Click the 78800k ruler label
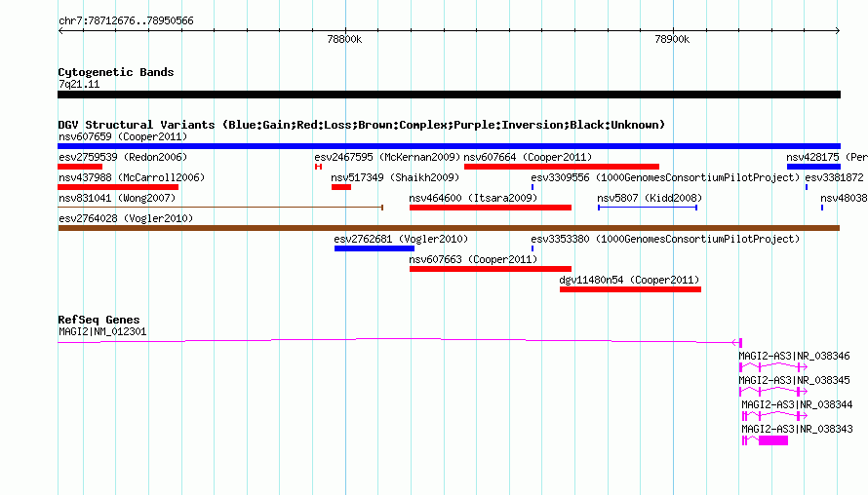This screenshot has width=868, height=495. tap(344, 39)
